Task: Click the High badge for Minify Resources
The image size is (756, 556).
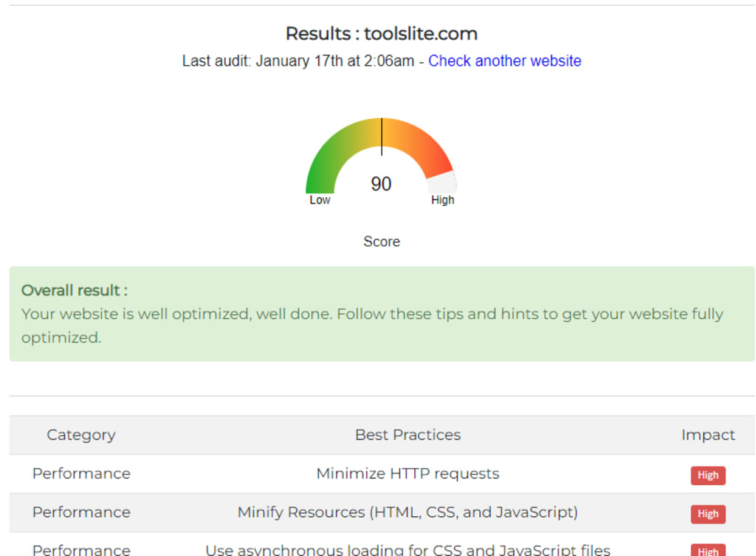Action: pyautogui.click(x=708, y=514)
